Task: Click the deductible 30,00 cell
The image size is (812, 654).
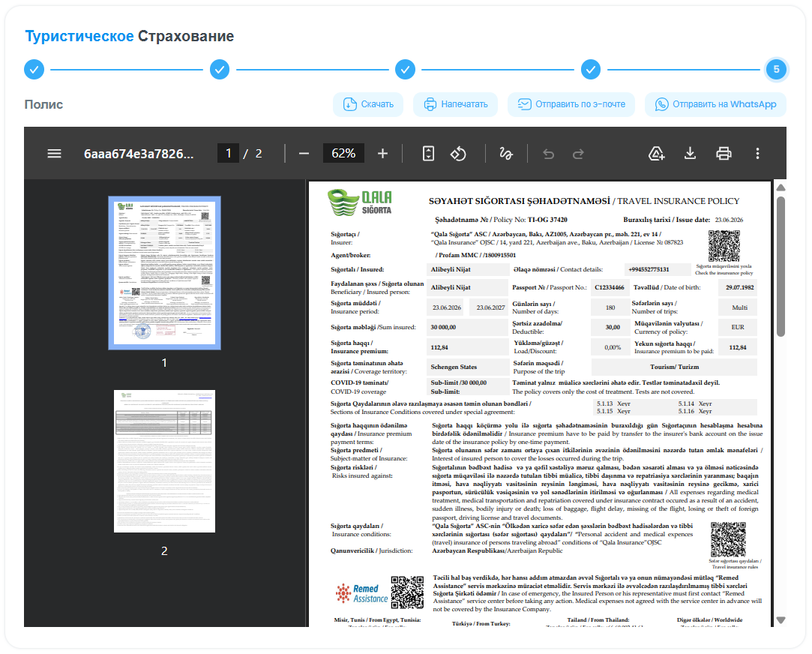Action: (x=610, y=327)
